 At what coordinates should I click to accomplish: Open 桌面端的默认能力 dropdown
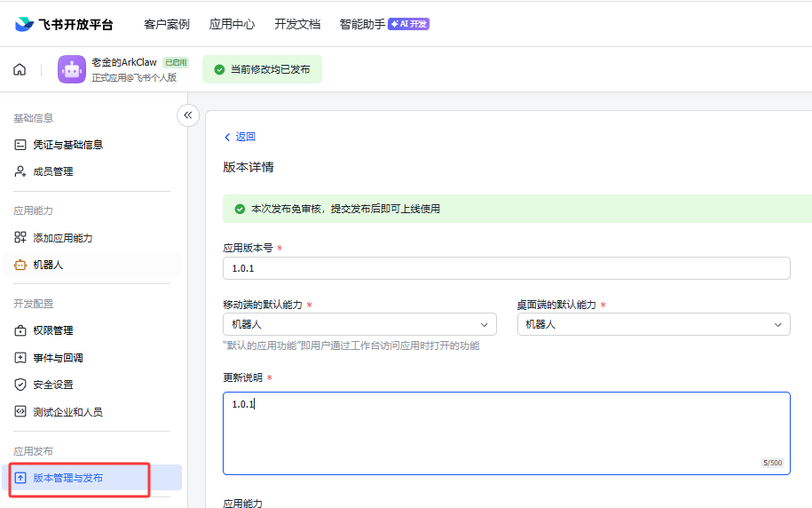(652, 325)
